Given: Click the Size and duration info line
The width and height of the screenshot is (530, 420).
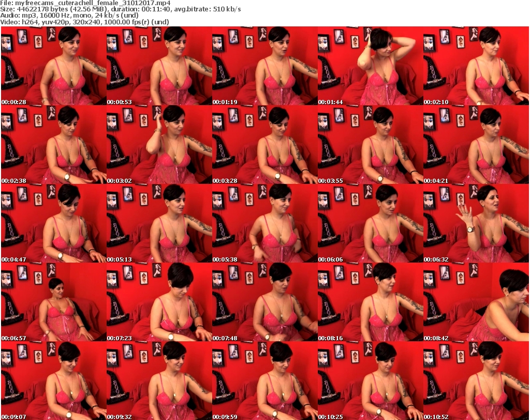Looking at the screenshot, I should pos(120,9).
